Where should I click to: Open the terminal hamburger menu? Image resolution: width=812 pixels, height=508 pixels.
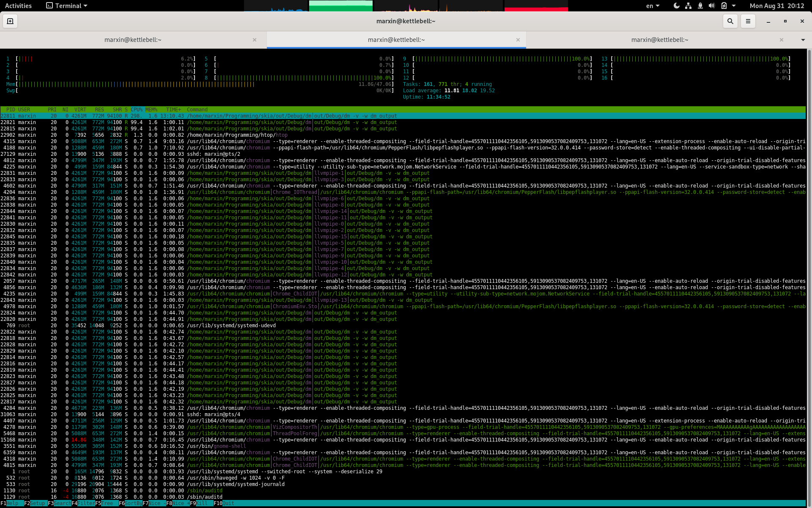tap(748, 21)
